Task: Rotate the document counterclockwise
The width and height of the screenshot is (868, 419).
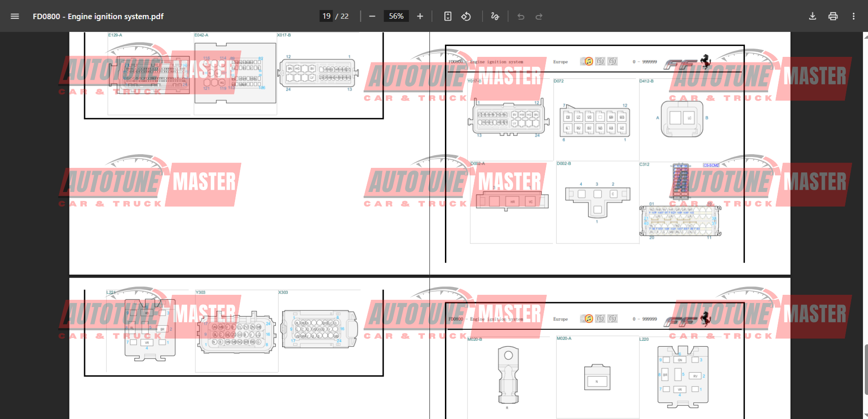Action: (466, 16)
